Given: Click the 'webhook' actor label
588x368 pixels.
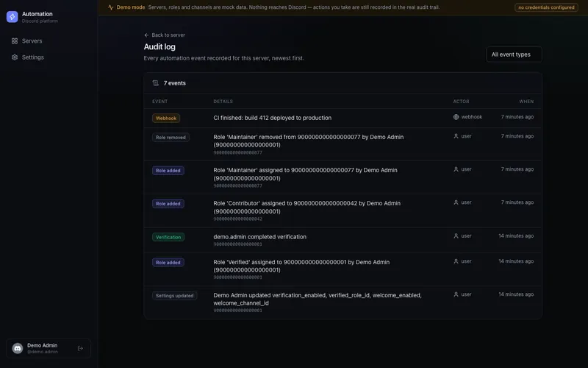Looking at the screenshot, I should click(x=472, y=117).
